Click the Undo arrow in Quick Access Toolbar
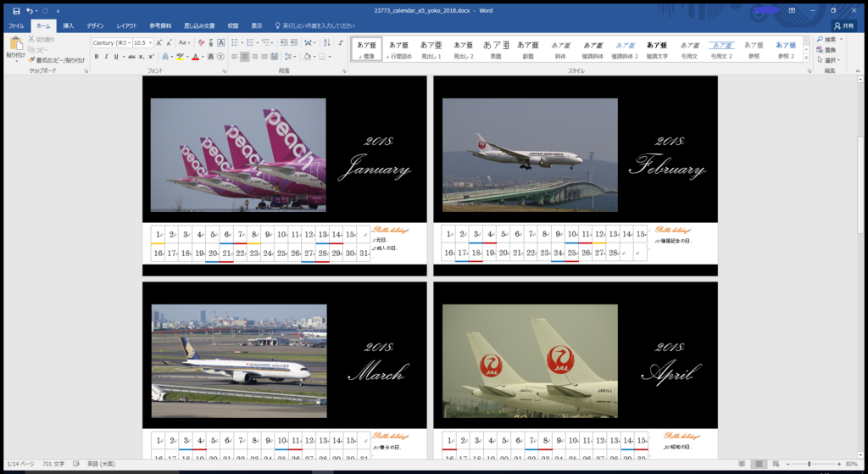The image size is (868, 474). point(30,11)
